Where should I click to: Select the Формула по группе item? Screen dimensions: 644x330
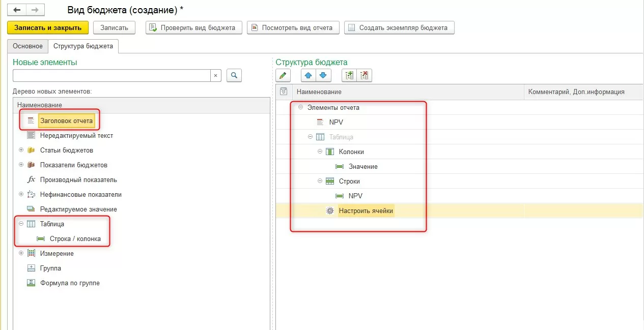[70, 283]
